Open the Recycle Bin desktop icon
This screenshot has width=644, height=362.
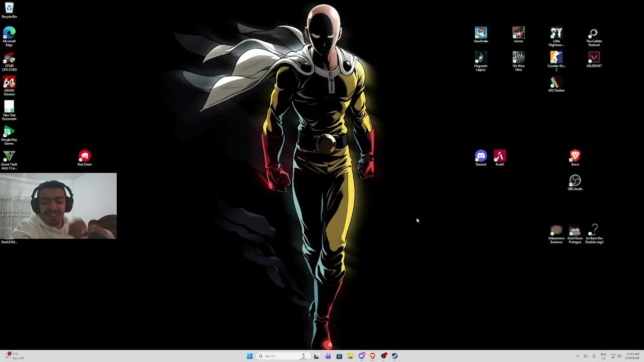click(x=9, y=10)
